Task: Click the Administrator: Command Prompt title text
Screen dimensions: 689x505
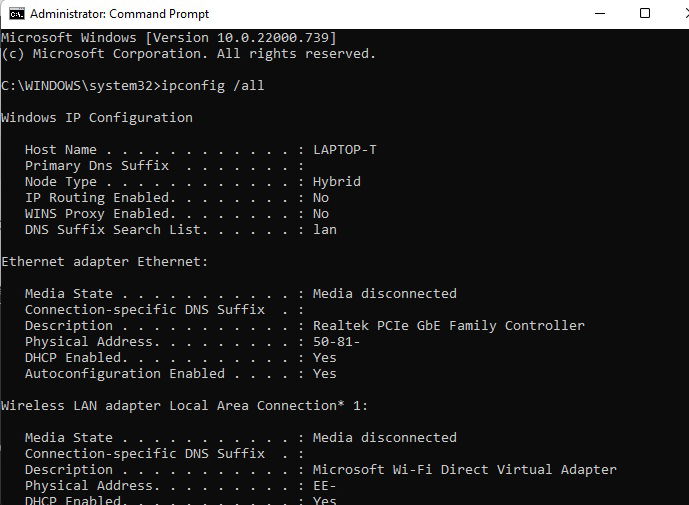Action: (120, 14)
